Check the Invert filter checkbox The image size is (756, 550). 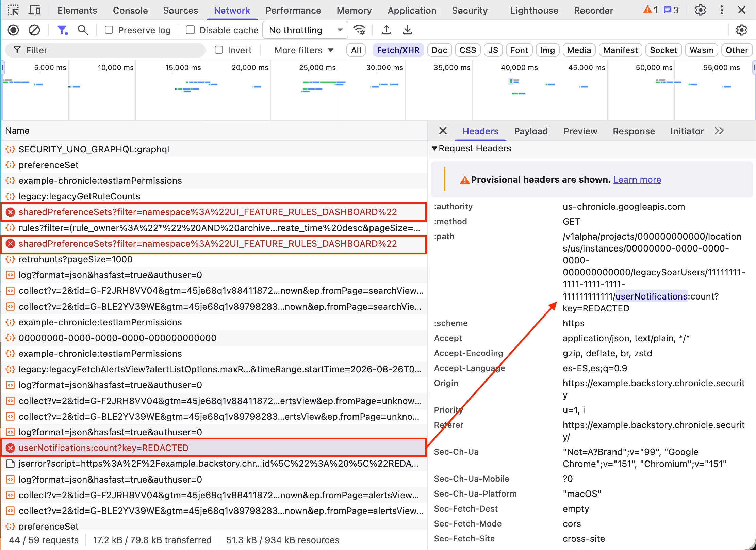219,50
